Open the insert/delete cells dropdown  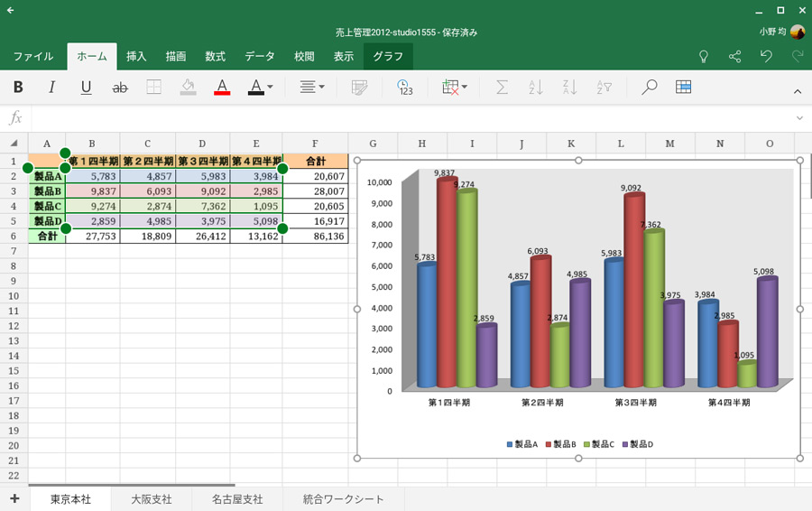[454, 88]
